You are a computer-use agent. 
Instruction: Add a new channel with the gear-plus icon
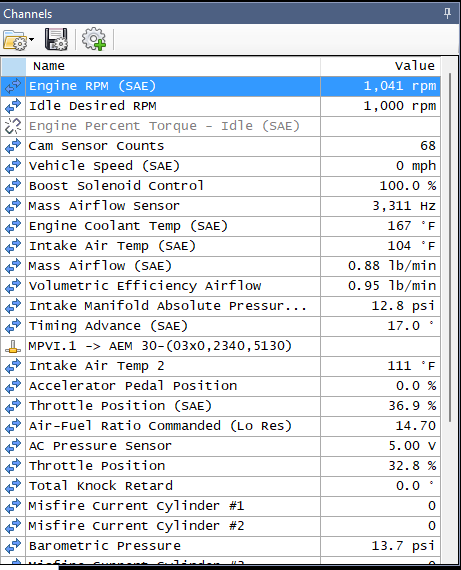93,39
